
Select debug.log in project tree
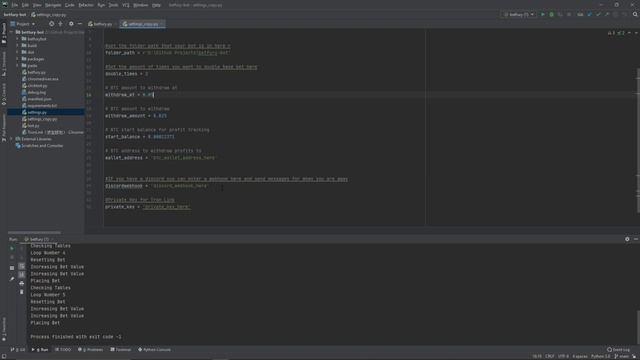tap(37, 92)
